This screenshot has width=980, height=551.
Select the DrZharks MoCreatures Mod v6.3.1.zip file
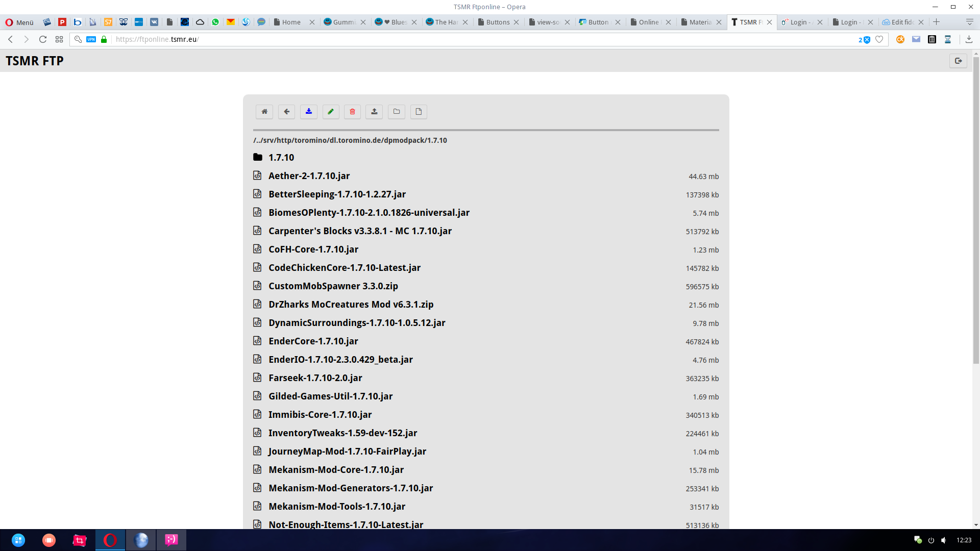pyautogui.click(x=351, y=305)
